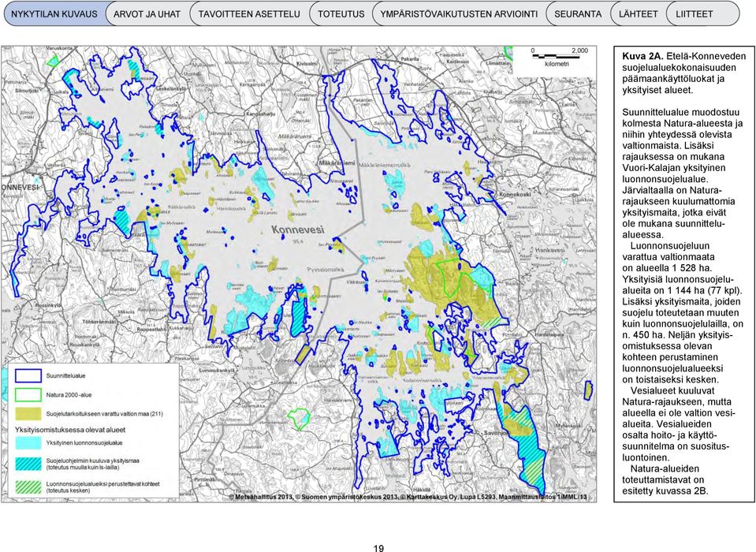Screen dimensions: 756x552
Task: Go to the TOTEUTUS tab
Action: [x=341, y=14]
